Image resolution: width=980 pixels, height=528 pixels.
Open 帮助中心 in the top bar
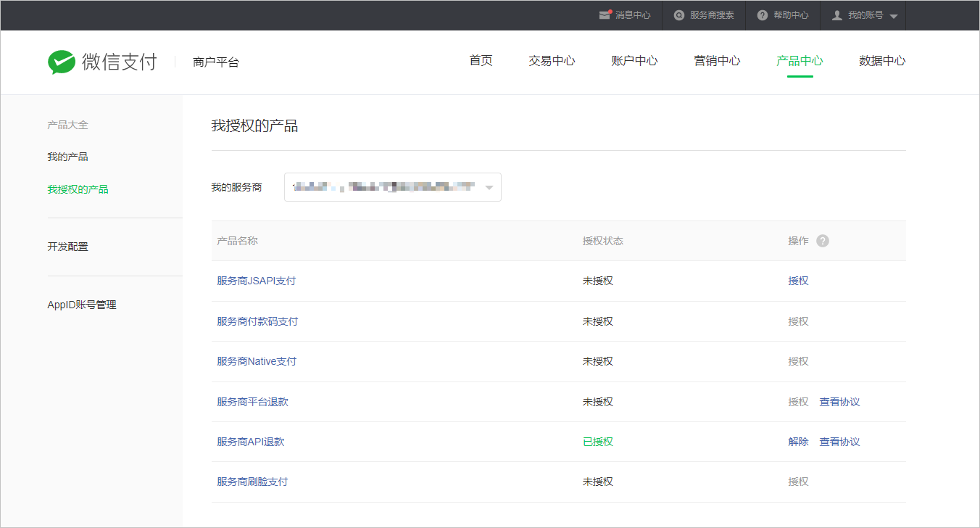pos(791,15)
